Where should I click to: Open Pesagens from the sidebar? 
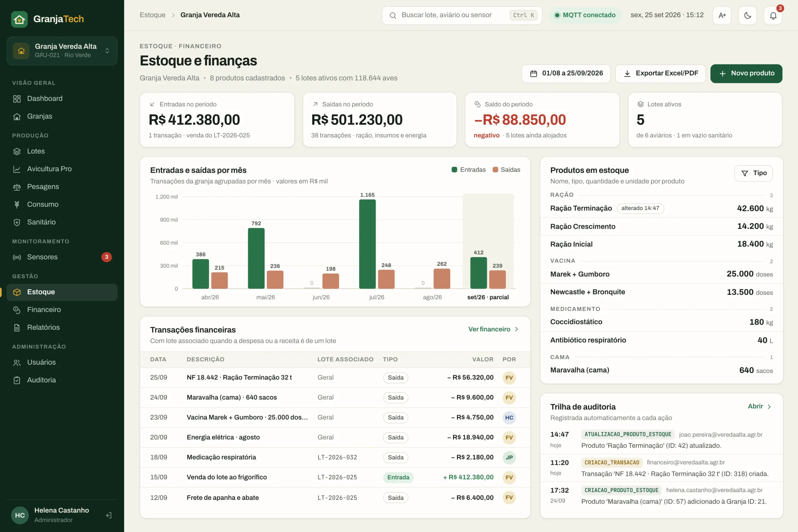pyautogui.click(x=62, y=187)
